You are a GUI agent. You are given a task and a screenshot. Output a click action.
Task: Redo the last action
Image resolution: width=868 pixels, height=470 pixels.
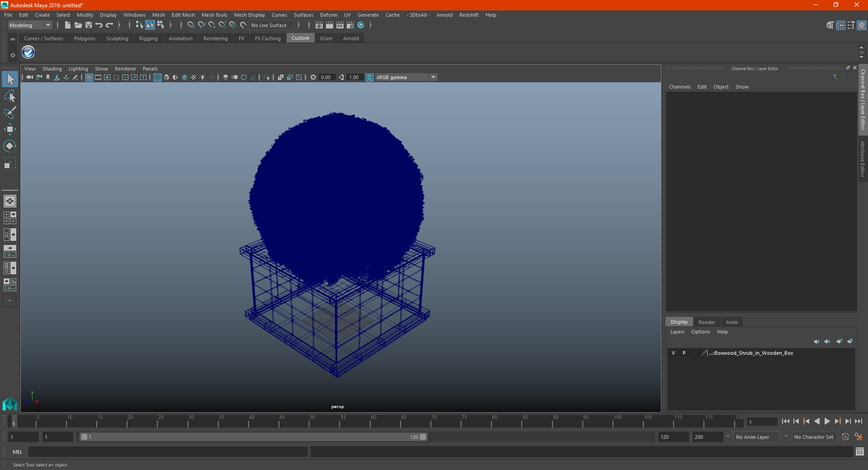(x=109, y=25)
